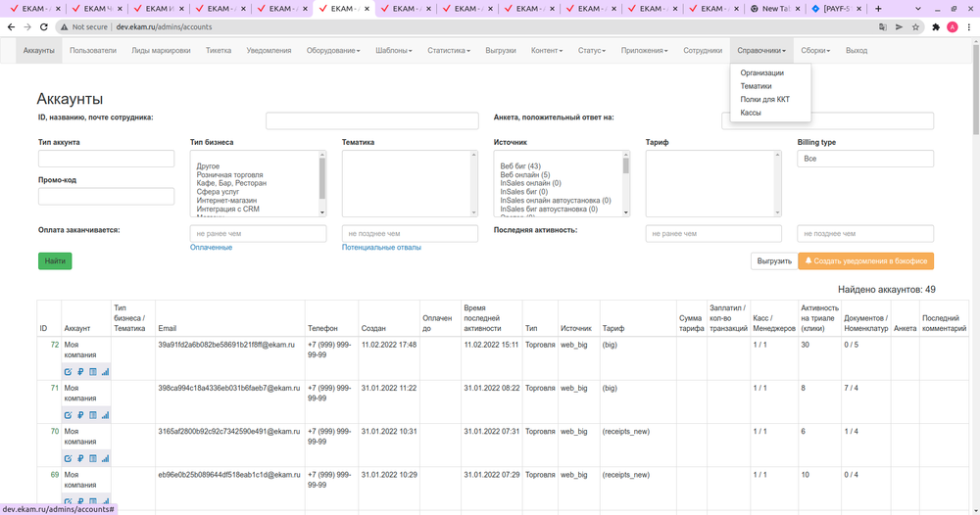Viewport: 980px width, 515px height.
Task: Select Организации from the Справочники menu
Action: (761, 72)
